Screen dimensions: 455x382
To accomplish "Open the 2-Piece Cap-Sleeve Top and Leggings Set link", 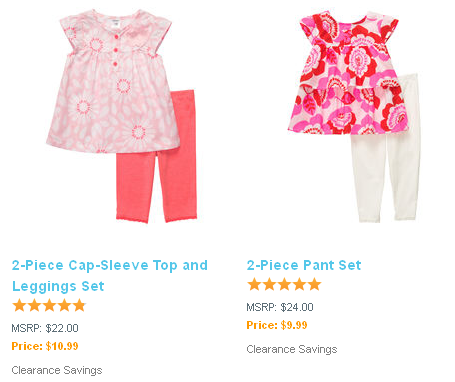I will coord(110,276).
